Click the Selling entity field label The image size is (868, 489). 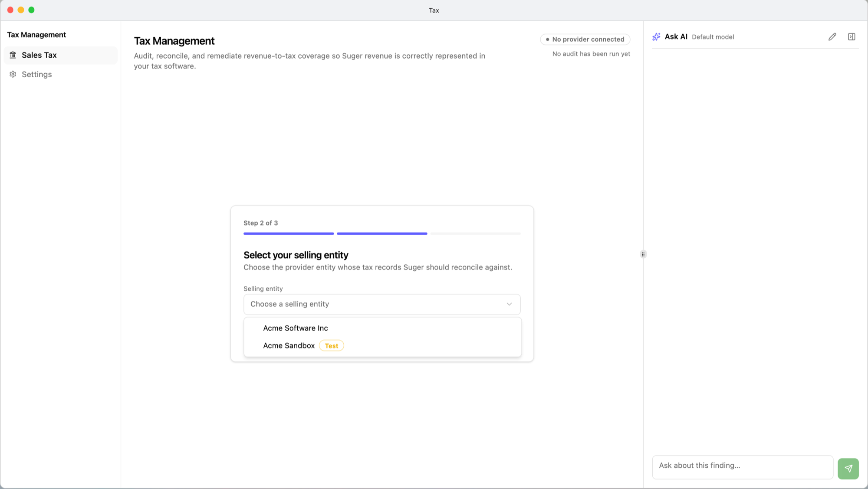point(263,289)
